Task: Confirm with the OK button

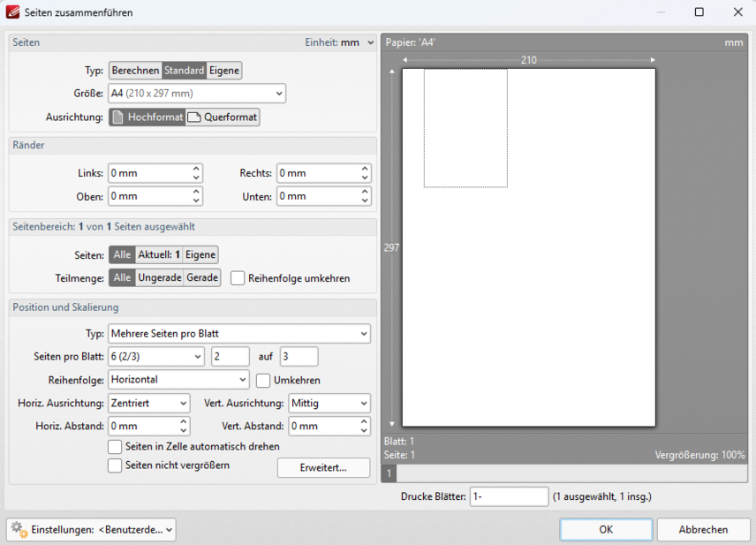Action: tap(606, 530)
